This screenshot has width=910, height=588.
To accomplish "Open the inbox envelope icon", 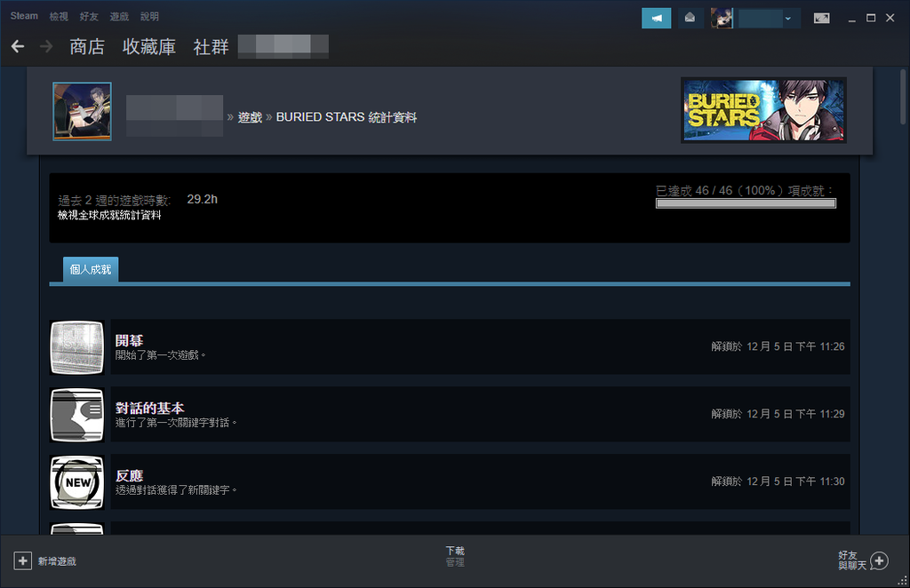I will click(x=690, y=18).
